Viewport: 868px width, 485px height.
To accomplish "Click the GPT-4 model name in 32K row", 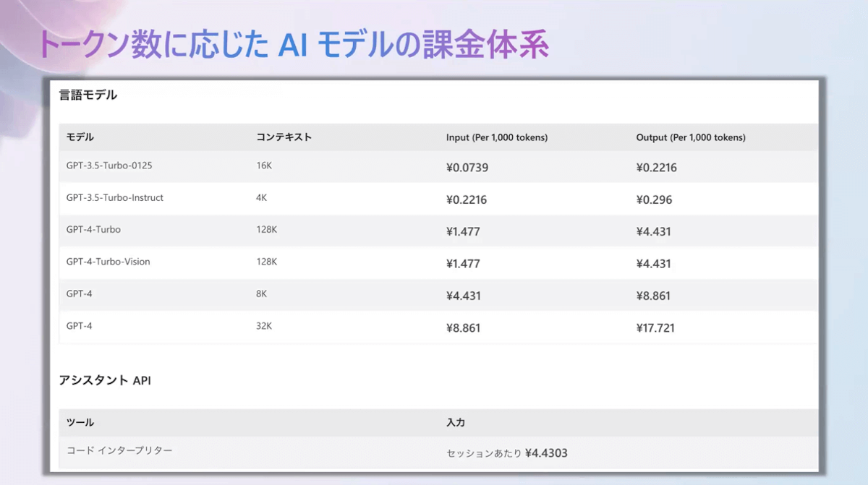I will [80, 325].
